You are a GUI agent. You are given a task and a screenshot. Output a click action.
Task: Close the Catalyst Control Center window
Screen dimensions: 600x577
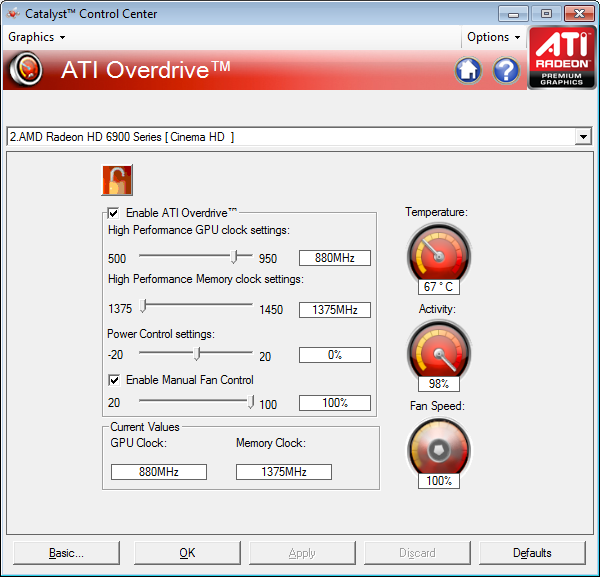579,14
